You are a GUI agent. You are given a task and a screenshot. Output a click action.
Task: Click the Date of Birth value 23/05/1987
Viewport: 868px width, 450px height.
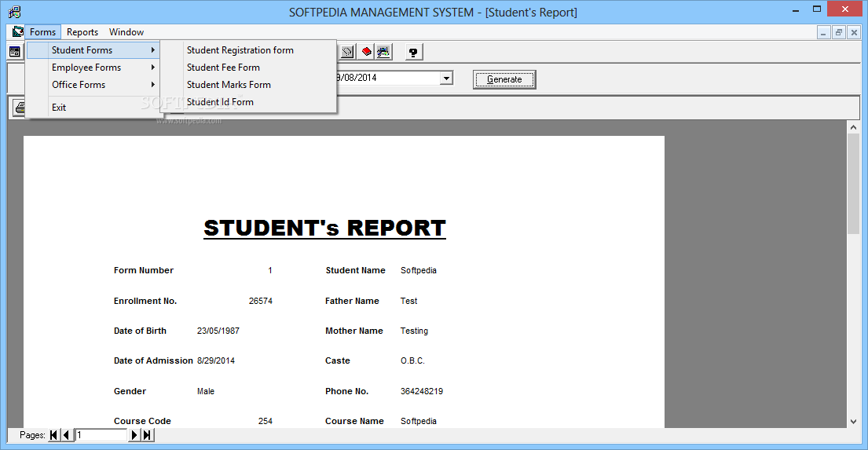[218, 331]
